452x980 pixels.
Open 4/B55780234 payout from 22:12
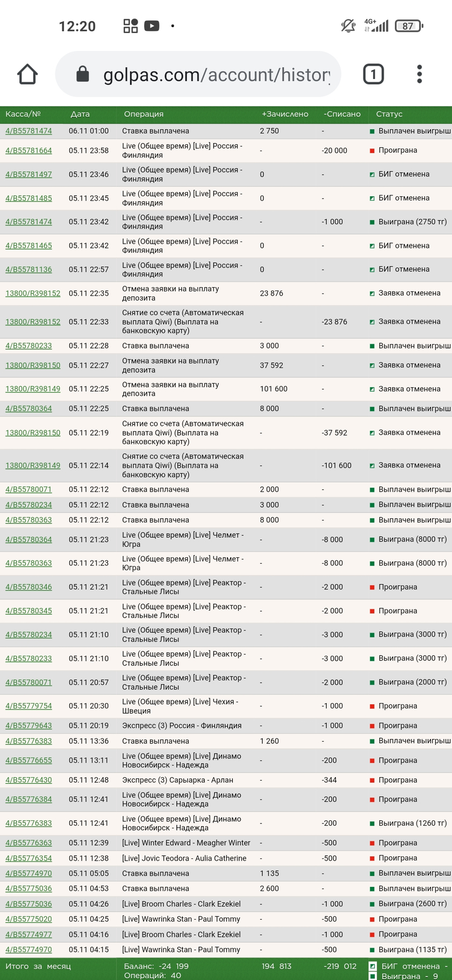point(28,505)
